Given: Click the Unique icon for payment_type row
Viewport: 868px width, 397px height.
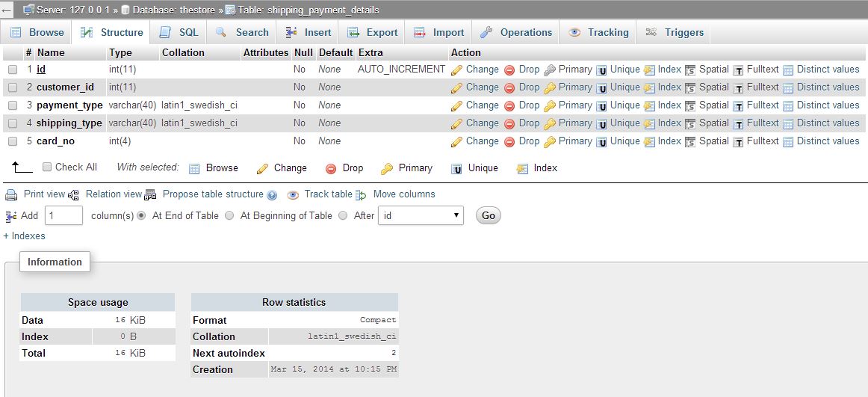Looking at the screenshot, I should (601, 105).
